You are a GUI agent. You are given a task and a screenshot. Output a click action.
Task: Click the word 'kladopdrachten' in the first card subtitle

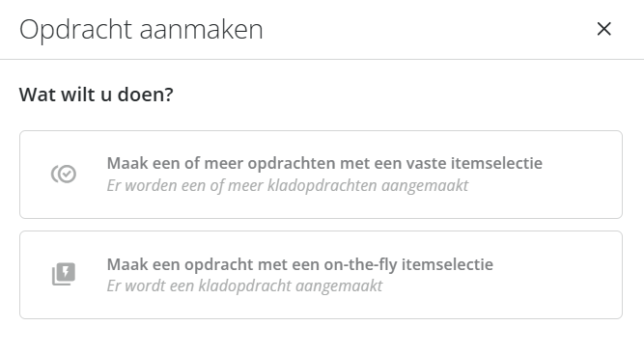point(322,185)
